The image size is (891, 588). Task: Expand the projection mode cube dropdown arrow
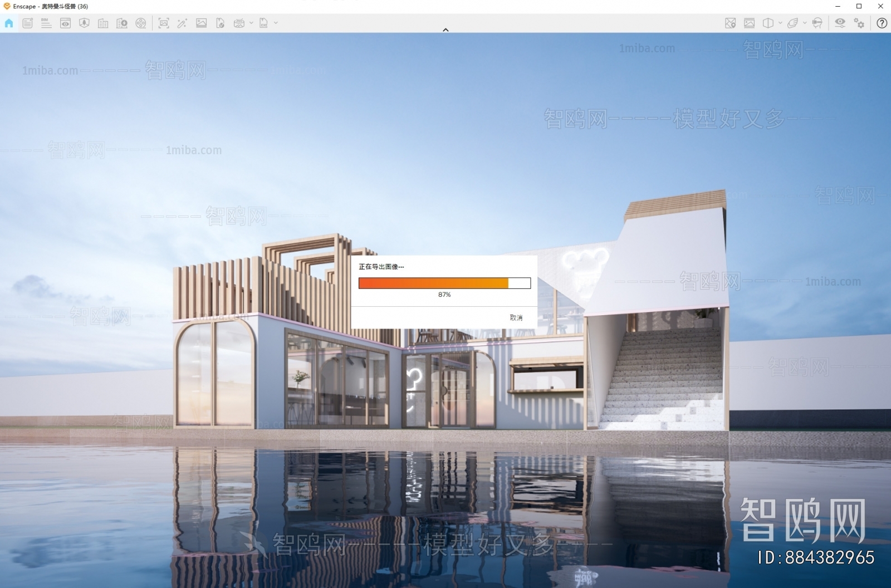(780, 23)
